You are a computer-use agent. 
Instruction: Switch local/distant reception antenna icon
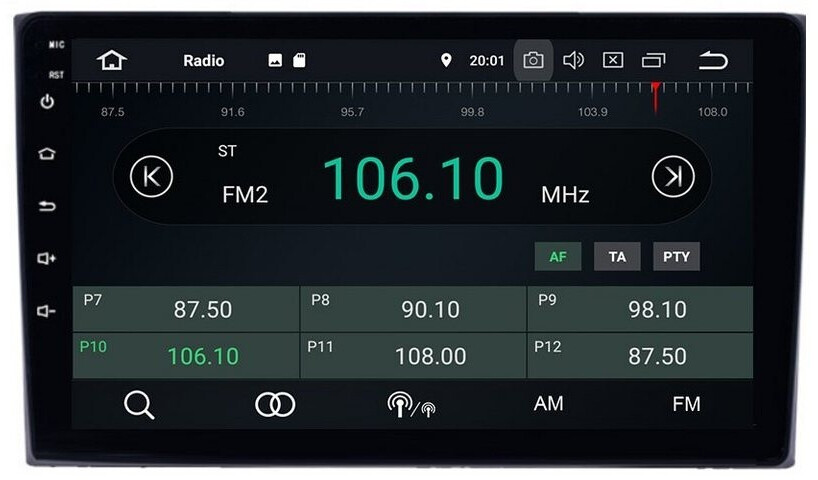point(412,405)
